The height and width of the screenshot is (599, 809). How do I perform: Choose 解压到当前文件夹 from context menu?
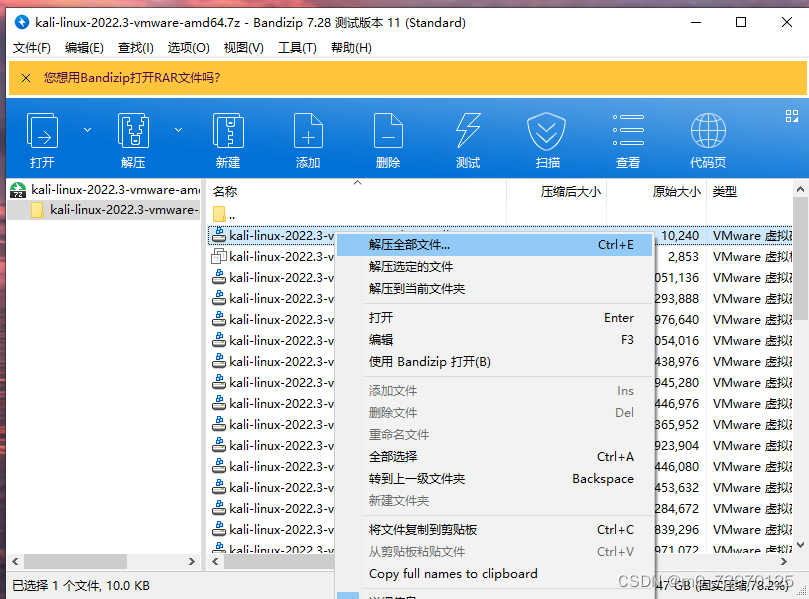click(494, 288)
